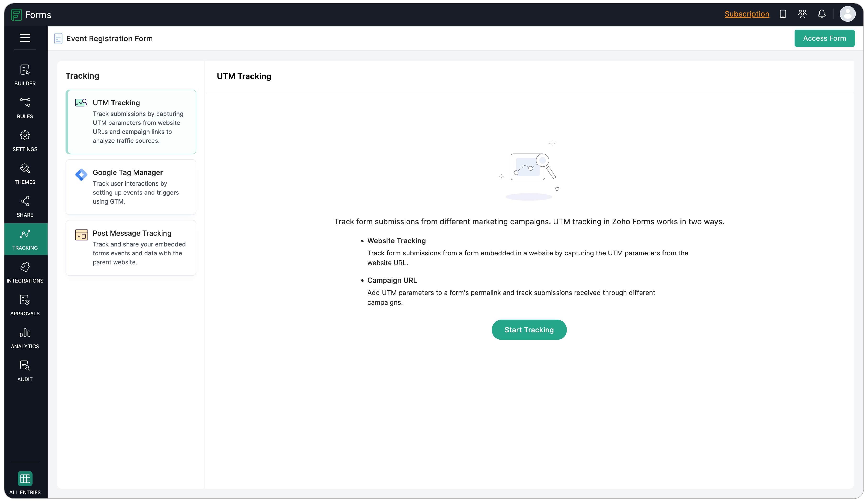This screenshot has width=868, height=502.
Task: Open form Settings in the sidebar
Action: coord(25,141)
